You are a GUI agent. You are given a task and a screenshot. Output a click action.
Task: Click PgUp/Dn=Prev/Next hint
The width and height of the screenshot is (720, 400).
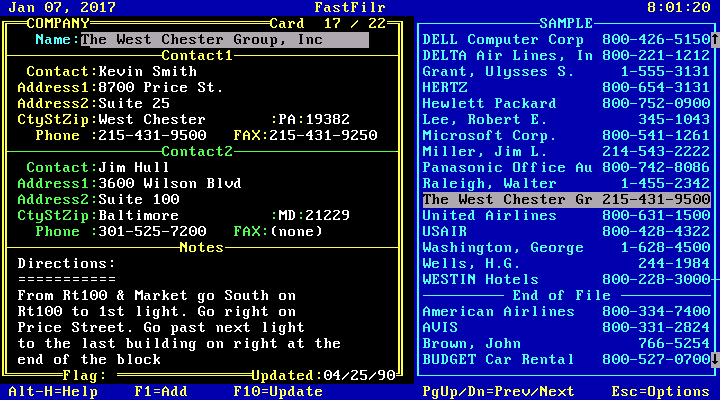pos(498,392)
